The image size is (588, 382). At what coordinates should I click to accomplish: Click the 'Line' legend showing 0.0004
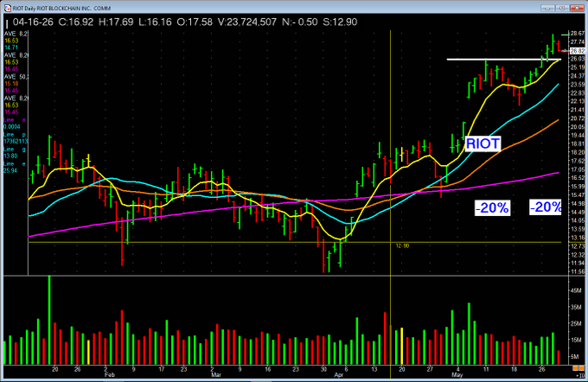(14, 124)
